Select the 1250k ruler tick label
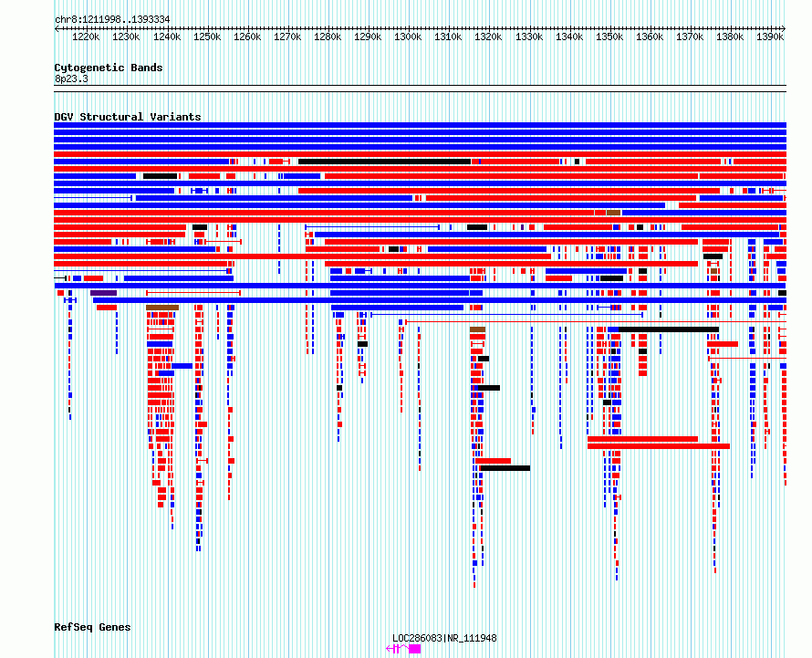 tap(206, 37)
